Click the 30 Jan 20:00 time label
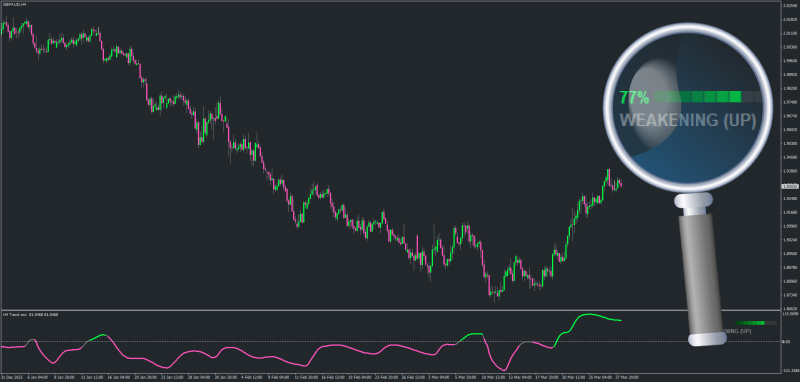This screenshot has height=382, width=800. [x=226, y=377]
